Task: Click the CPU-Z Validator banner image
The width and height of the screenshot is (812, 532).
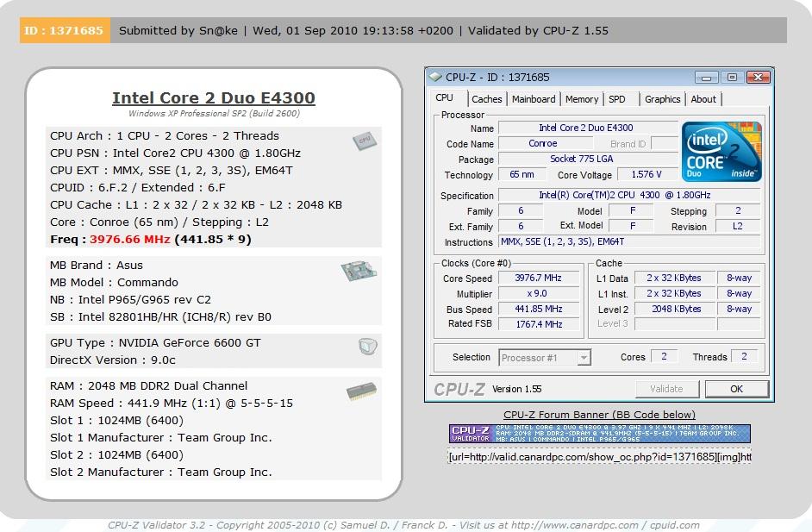Action: 600,434
